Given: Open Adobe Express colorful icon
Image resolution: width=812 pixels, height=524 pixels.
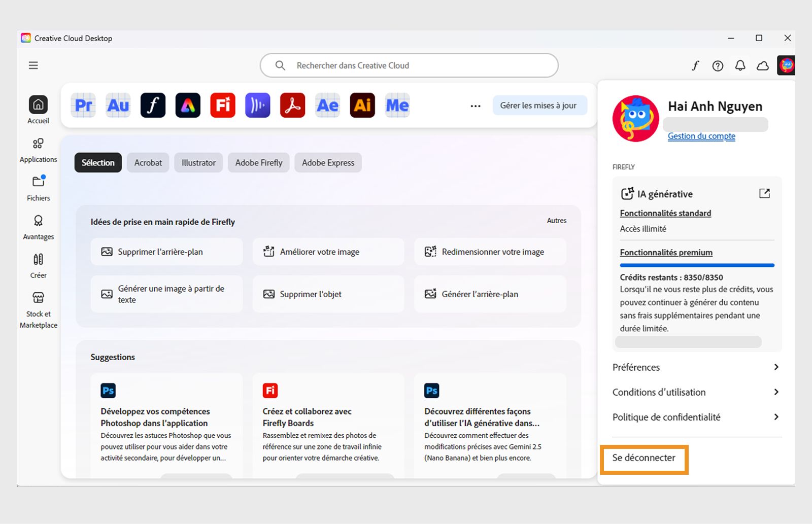Looking at the screenshot, I should tap(188, 106).
